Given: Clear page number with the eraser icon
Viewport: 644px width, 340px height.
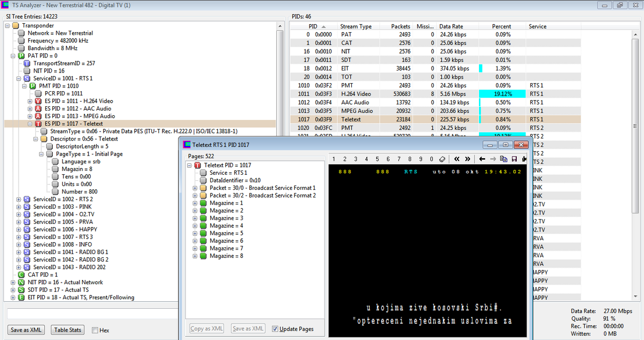Looking at the screenshot, I should coord(442,159).
